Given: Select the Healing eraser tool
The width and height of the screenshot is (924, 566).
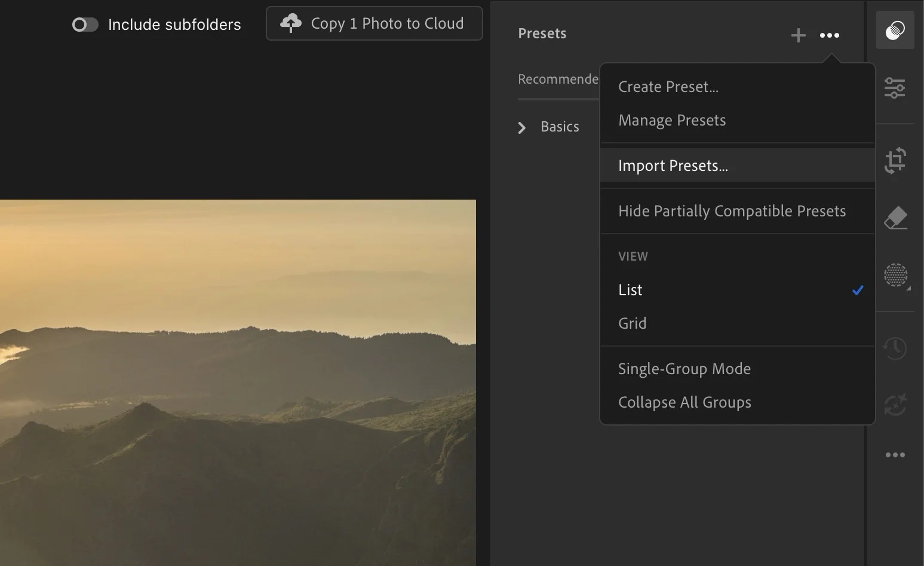Looking at the screenshot, I should click(x=894, y=218).
